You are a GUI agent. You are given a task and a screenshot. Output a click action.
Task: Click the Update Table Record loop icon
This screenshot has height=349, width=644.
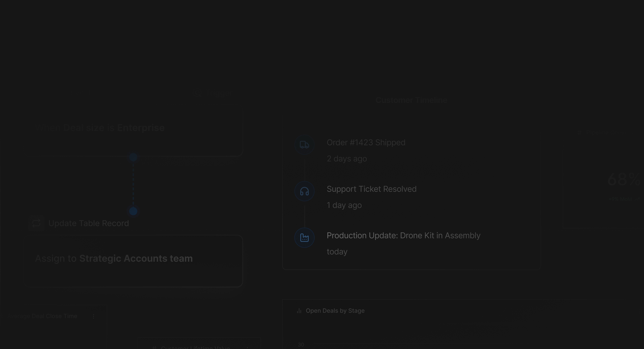[x=36, y=223]
